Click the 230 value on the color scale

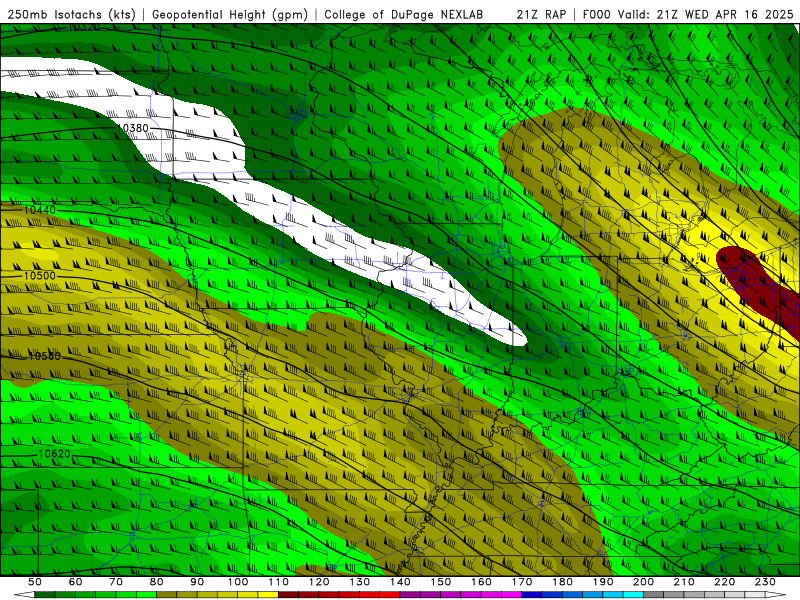(765, 582)
